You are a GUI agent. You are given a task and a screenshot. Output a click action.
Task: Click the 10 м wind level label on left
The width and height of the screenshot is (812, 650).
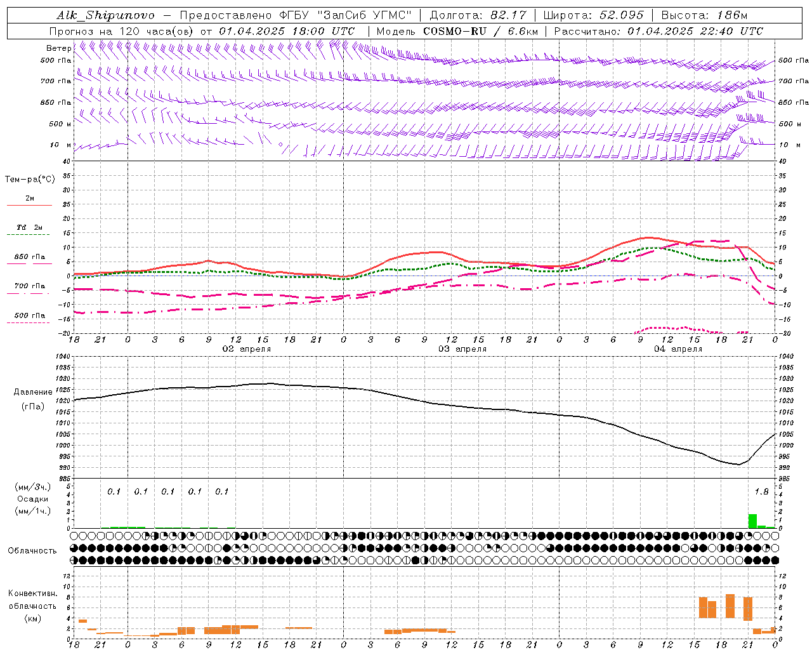(x=60, y=145)
